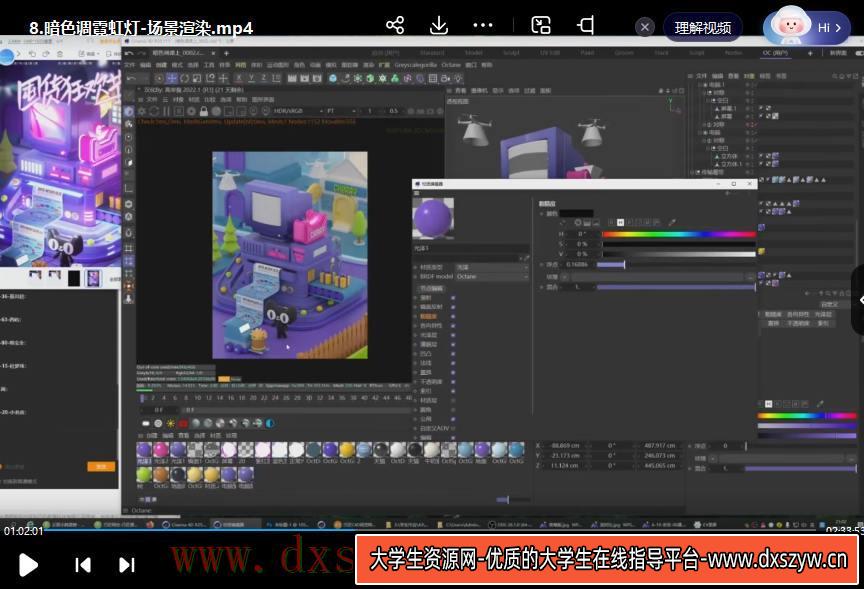The width and height of the screenshot is (864, 589).
Task: Toggle the checkbox beside 镜面反射 channel
Action: (x=453, y=307)
